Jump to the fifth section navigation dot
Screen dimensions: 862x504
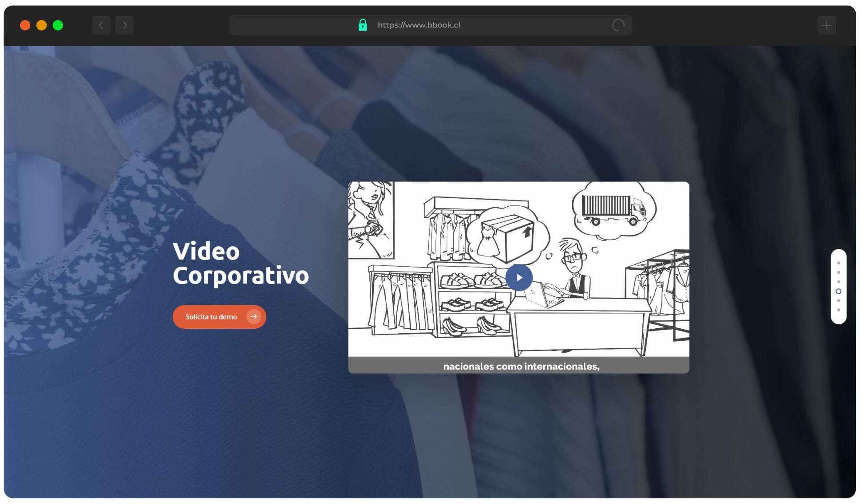[x=838, y=301]
